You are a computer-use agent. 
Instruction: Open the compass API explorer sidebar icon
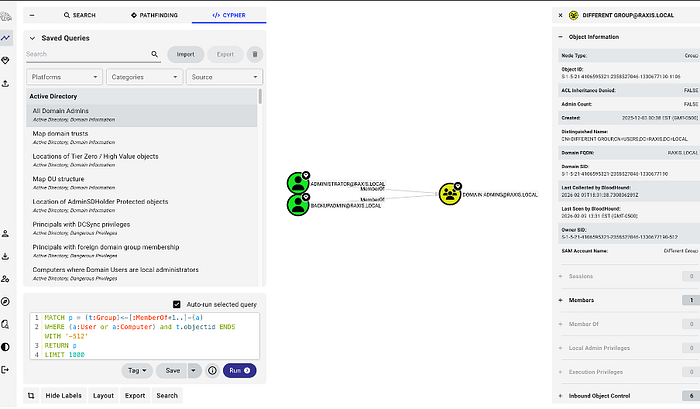coord(6,302)
